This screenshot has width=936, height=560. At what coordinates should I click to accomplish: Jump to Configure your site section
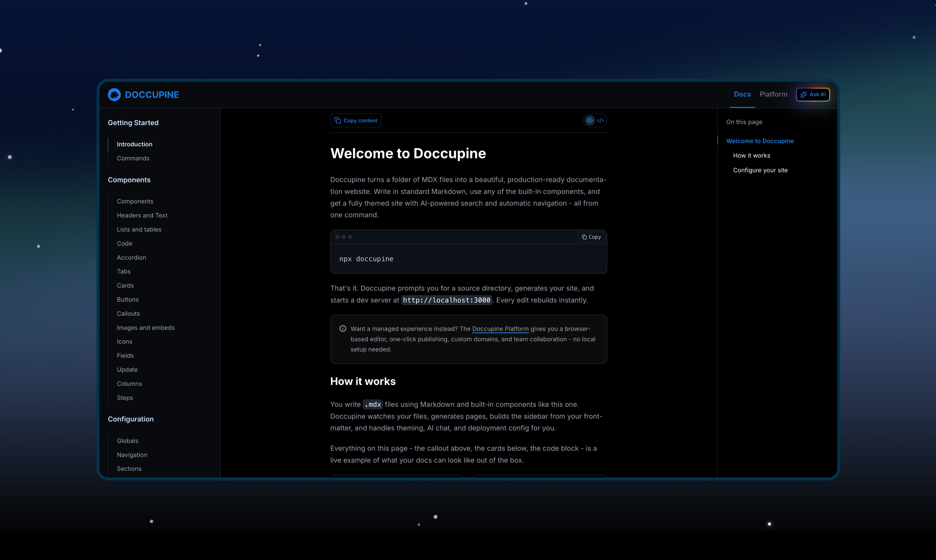point(760,170)
